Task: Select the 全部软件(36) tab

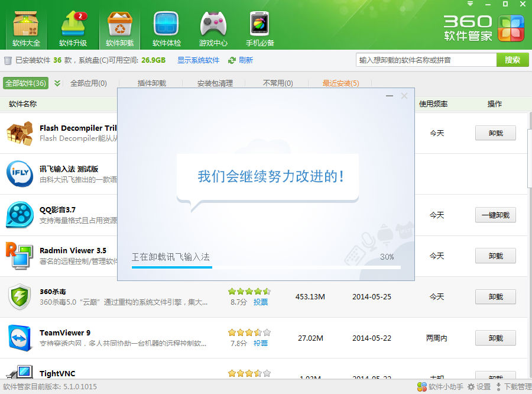Action: [26, 83]
